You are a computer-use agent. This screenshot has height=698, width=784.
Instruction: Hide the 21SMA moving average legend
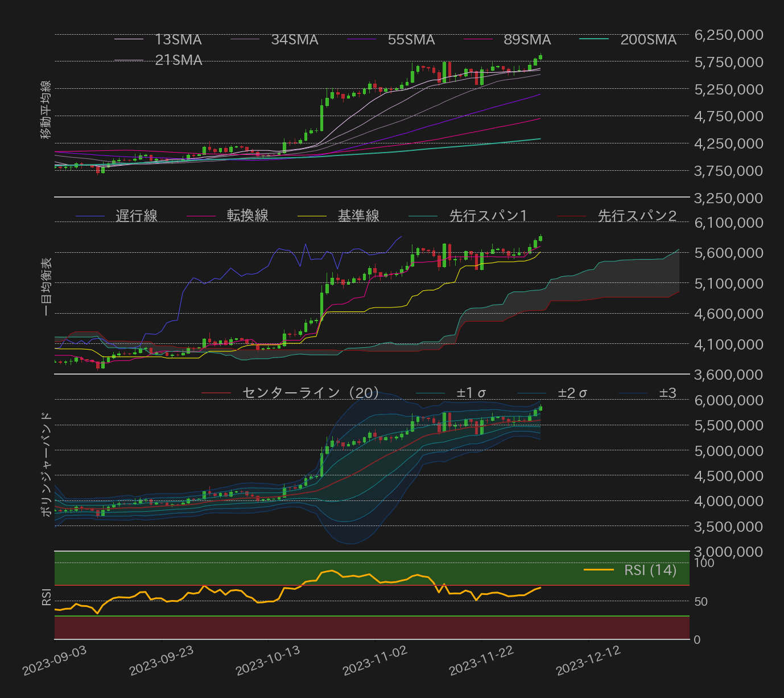(178, 60)
